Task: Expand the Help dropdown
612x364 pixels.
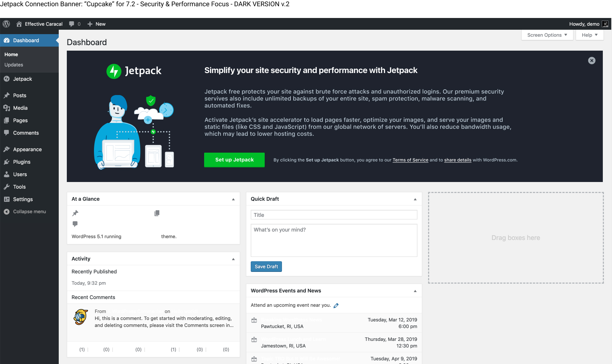Action: click(x=590, y=35)
